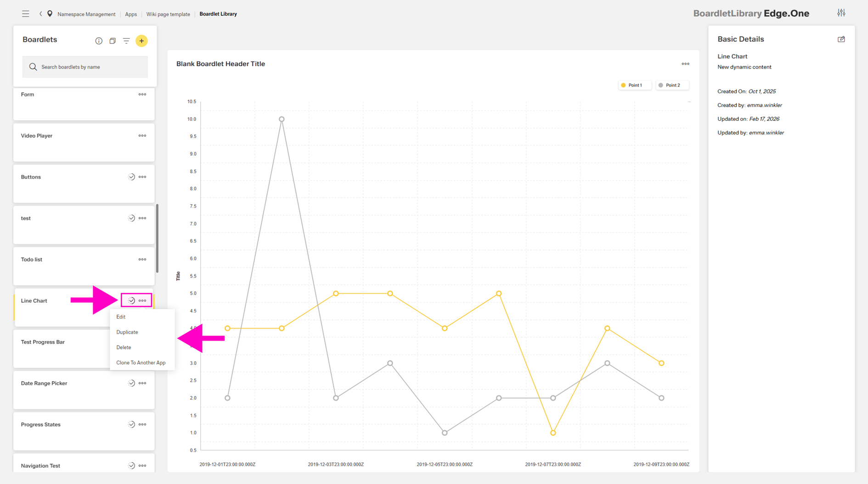868x484 pixels.
Task: Navigate to Apps breadcrumb link
Action: (x=131, y=14)
